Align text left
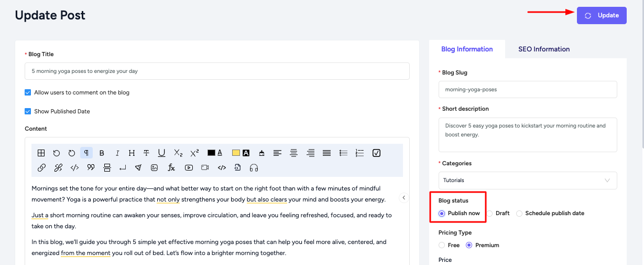The height and width of the screenshot is (265, 644). [277, 153]
